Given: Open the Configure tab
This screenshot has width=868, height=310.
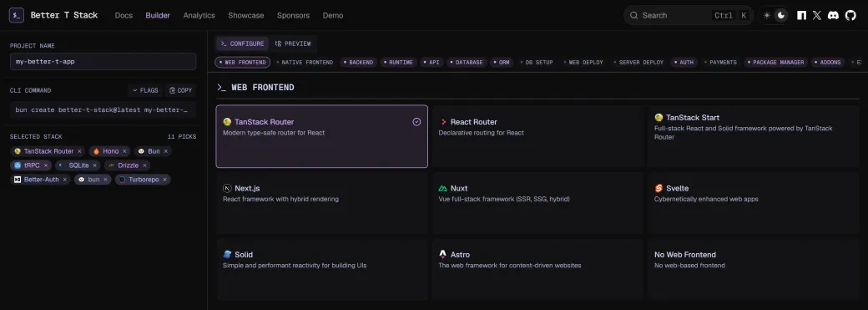Looking at the screenshot, I should (x=243, y=43).
